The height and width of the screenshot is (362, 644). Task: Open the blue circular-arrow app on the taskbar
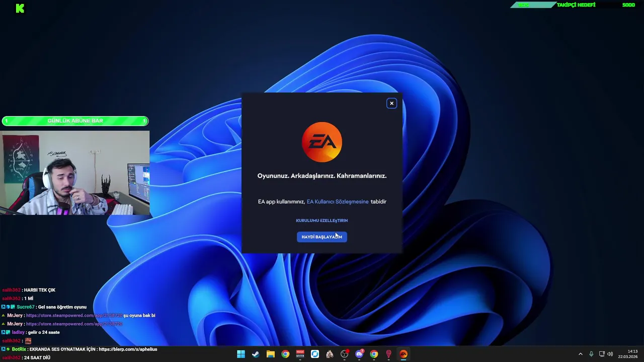(314, 354)
